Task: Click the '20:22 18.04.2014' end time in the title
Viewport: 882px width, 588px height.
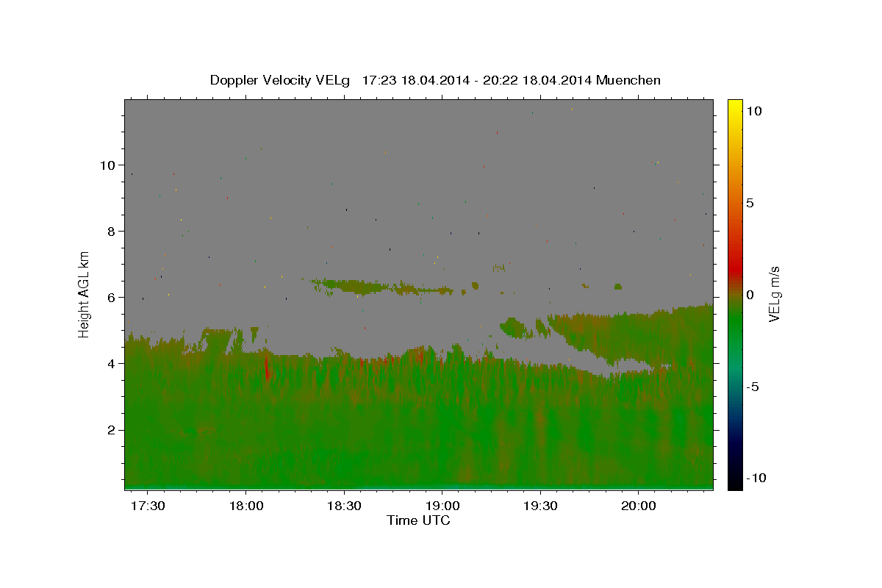Action: pos(539,80)
